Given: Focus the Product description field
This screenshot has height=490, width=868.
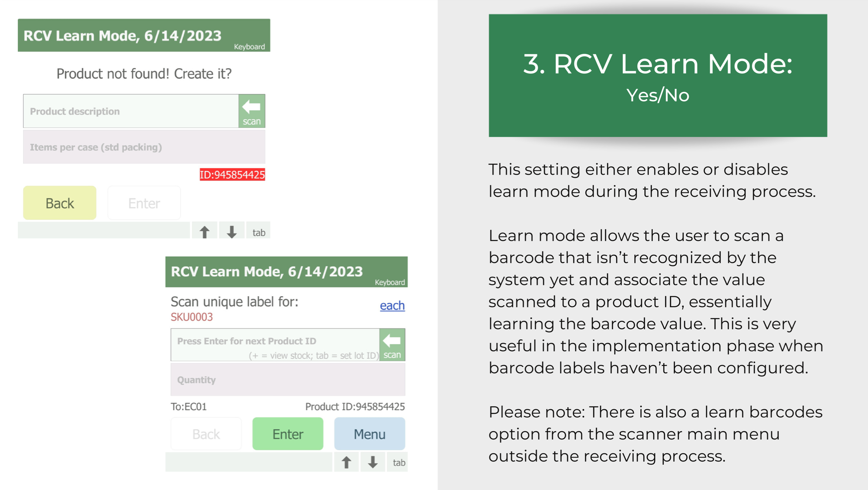Looking at the screenshot, I should point(131,111).
